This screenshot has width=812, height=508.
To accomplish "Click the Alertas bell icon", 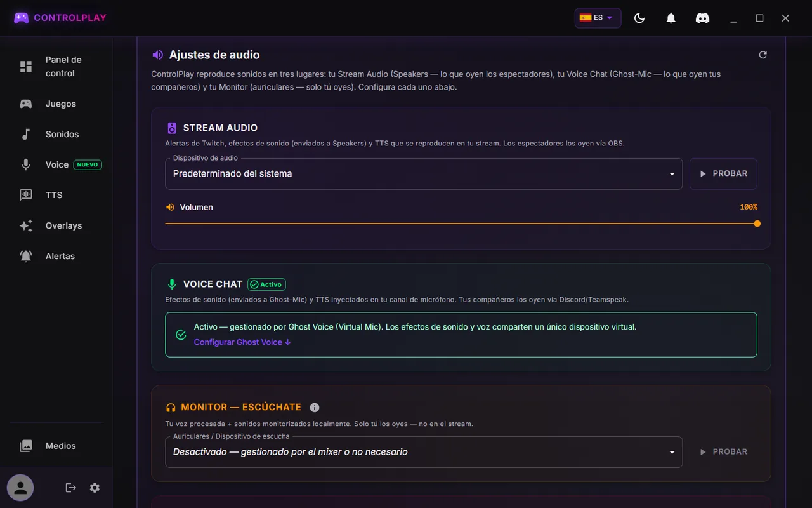I will coord(26,256).
